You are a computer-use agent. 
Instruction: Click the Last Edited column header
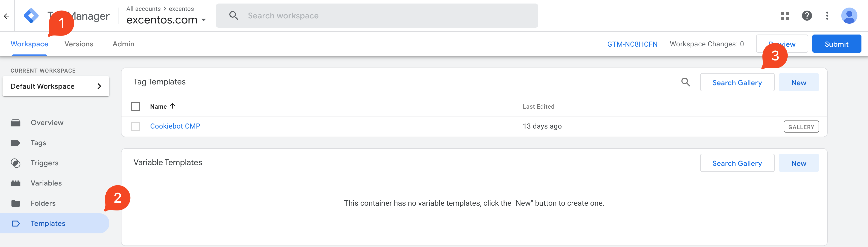click(538, 106)
